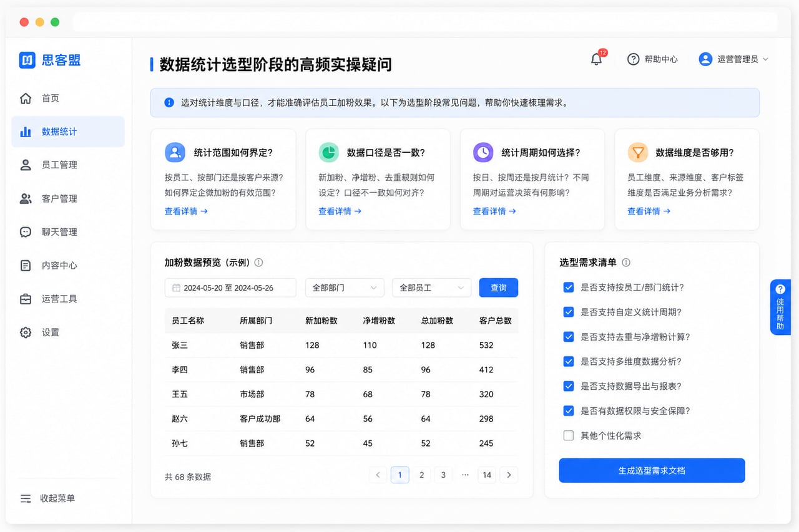
Task: Click the 运营管理员 avatar icon
Action: pos(705,59)
